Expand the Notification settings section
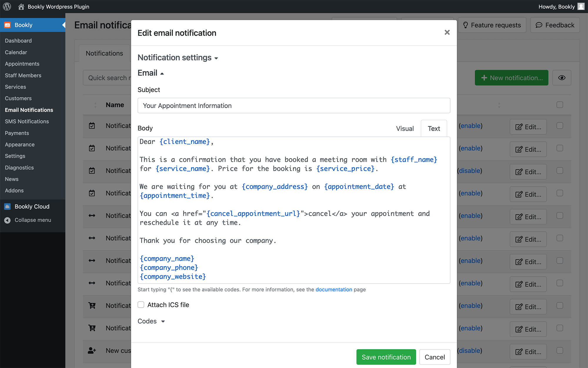Viewport: 588px width, 368px height. [x=178, y=57]
